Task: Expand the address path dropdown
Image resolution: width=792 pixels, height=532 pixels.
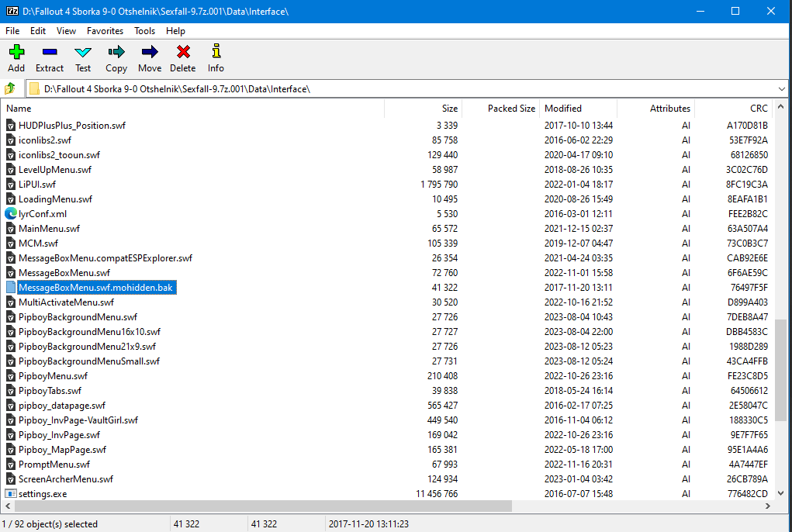Action: [x=783, y=88]
